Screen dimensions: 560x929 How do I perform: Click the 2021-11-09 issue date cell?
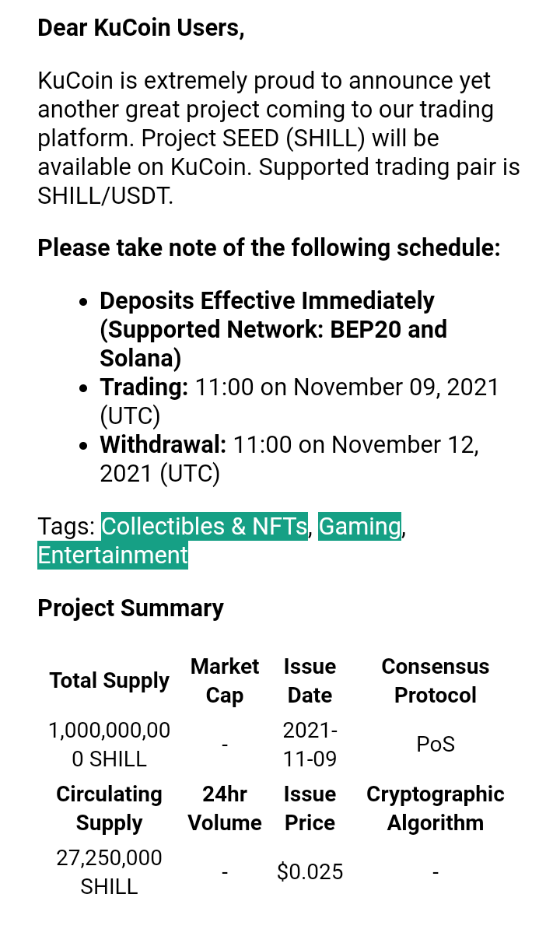(x=310, y=744)
